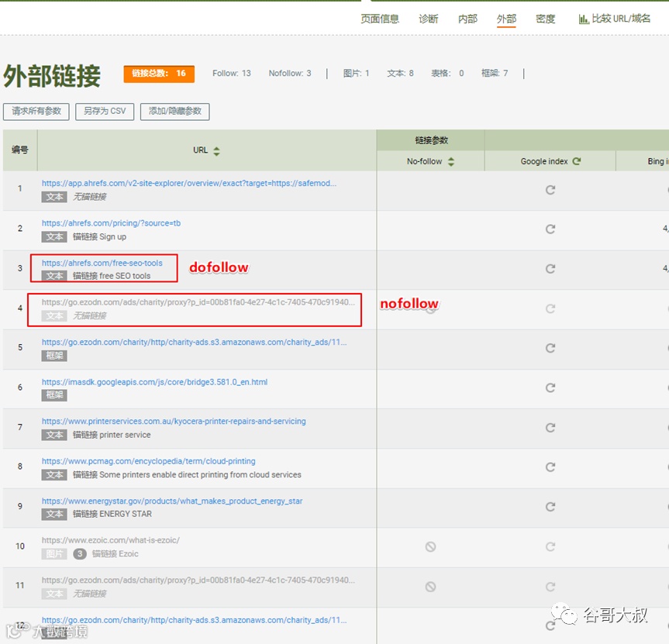Refresh Google index for energystar row

click(550, 507)
